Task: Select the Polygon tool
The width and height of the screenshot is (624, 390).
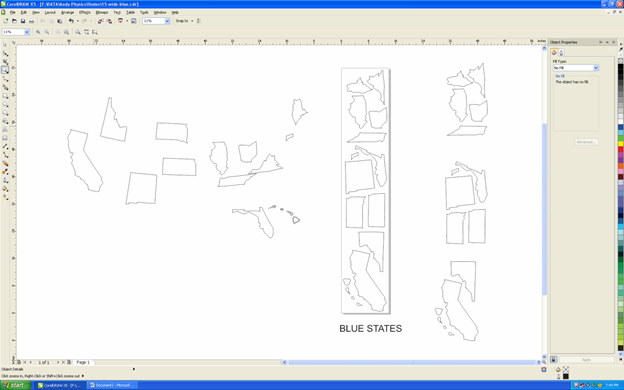Action: (x=5, y=113)
